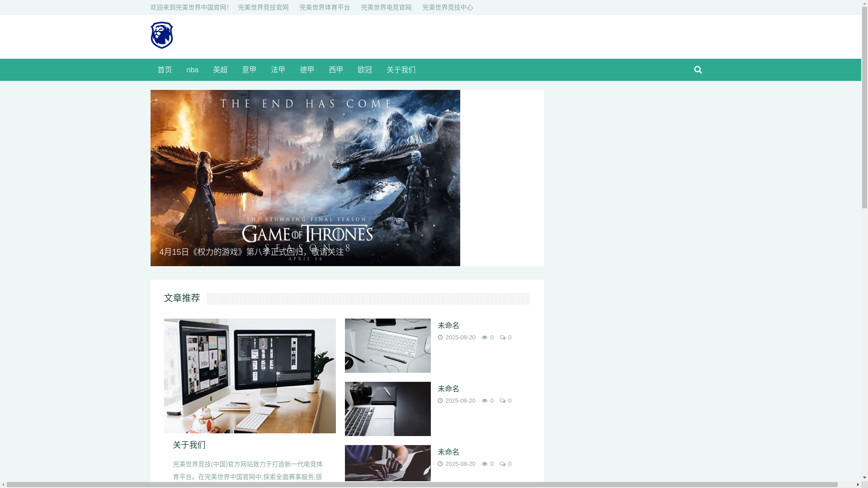Open 关于我们 in the navigation bar
The image size is (868, 488).
[401, 70]
